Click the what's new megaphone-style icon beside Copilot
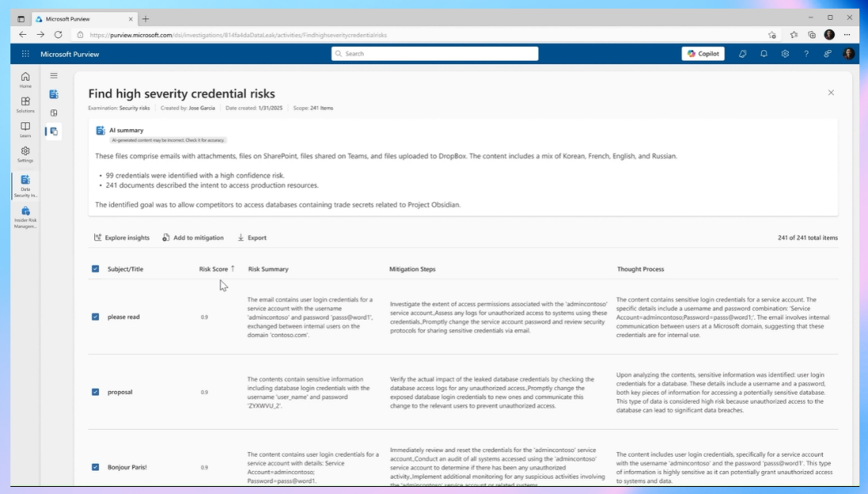The width and height of the screenshot is (868, 494). point(742,54)
